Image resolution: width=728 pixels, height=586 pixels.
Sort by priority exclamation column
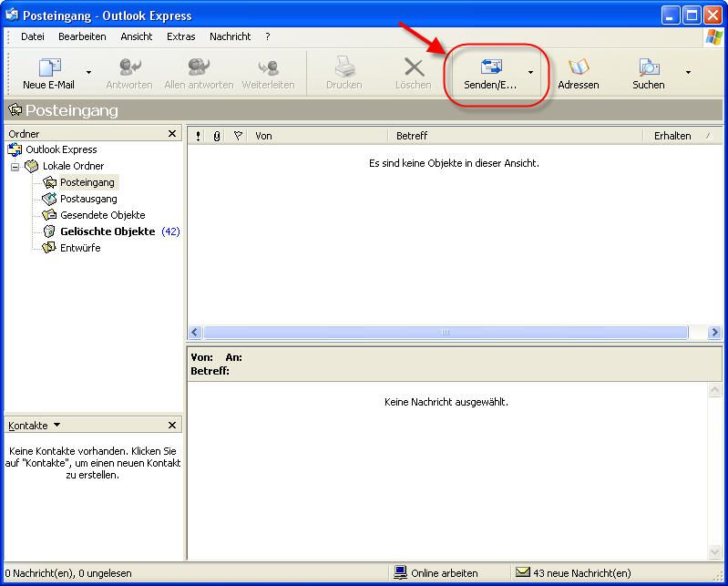(x=199, y=136)
